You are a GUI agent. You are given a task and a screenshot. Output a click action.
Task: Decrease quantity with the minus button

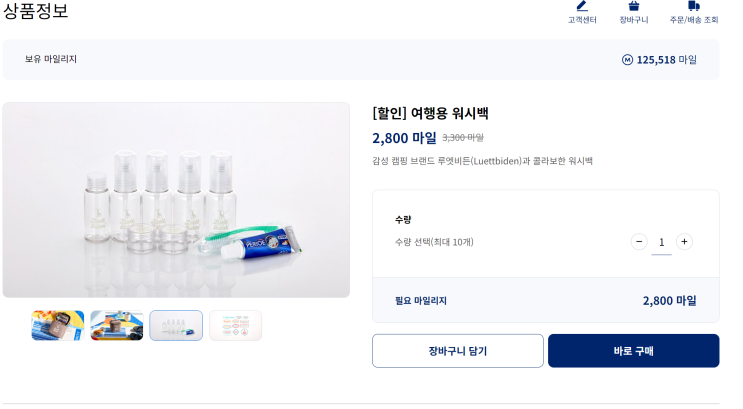[x=639, y=242]
